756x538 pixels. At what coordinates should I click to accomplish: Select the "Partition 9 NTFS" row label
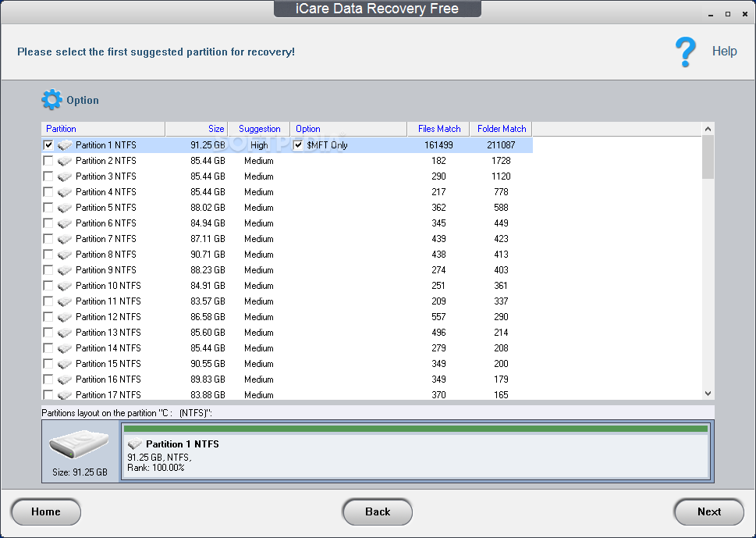[106, 270]
